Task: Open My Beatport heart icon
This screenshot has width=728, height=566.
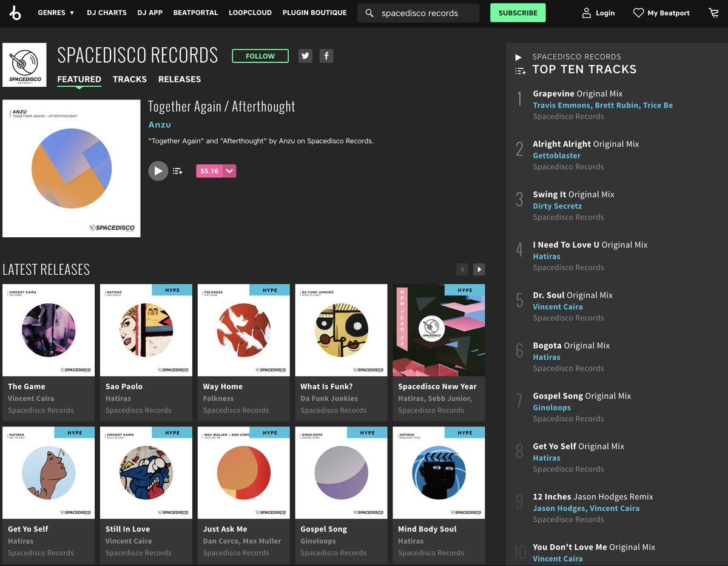Action: (x=638, y=13)
